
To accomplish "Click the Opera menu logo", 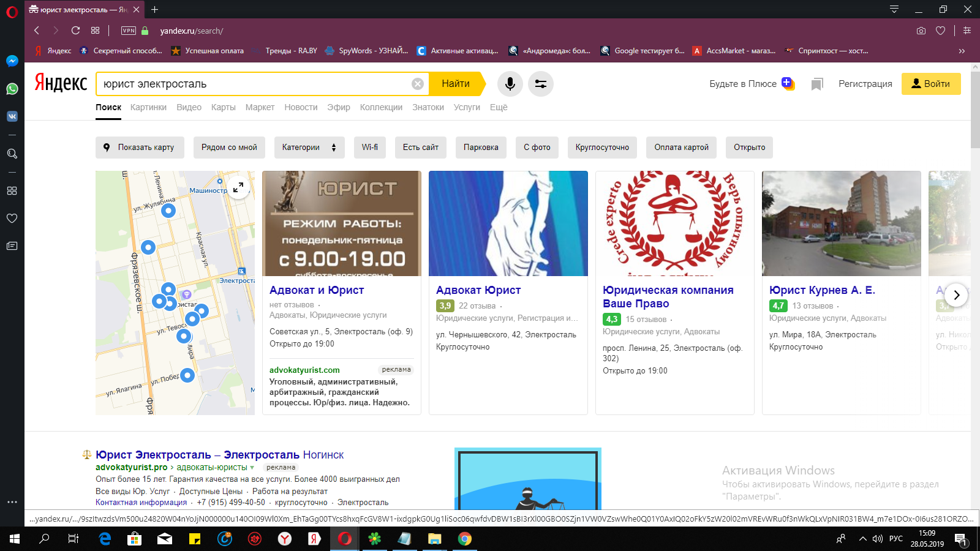I will 12,12.
